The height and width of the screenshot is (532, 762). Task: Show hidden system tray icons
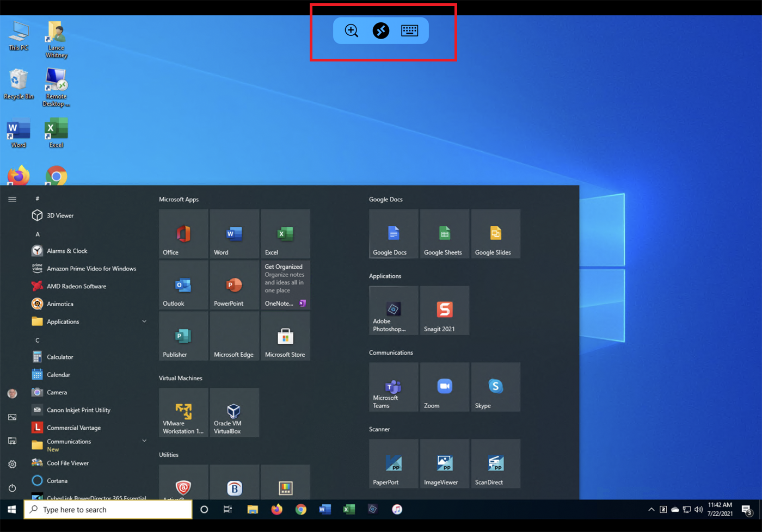(651, 510)
